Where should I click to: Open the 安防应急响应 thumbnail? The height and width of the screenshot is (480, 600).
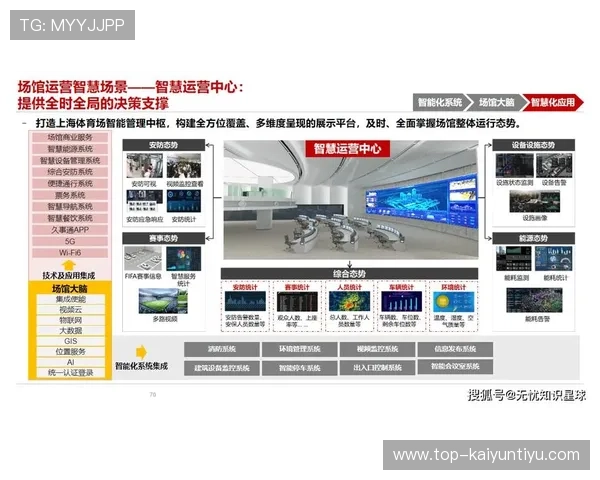[x=144, y=201]
